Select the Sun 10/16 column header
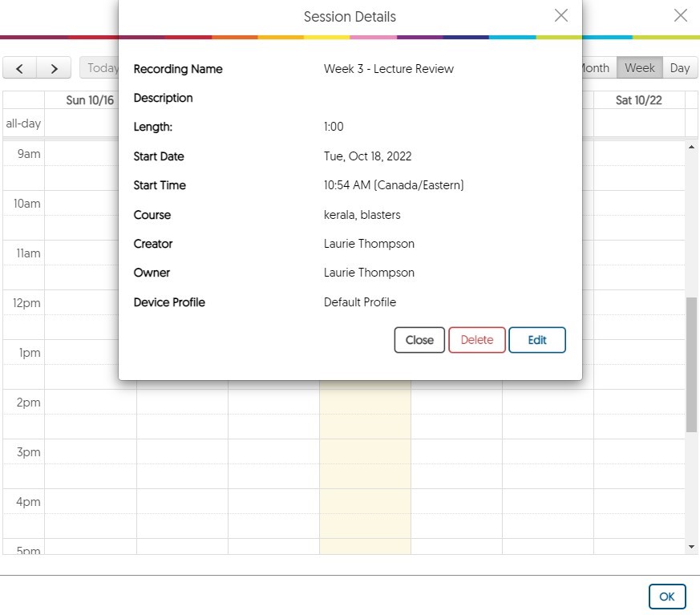The width and height of the screenshot is (700, 615). 90,100
